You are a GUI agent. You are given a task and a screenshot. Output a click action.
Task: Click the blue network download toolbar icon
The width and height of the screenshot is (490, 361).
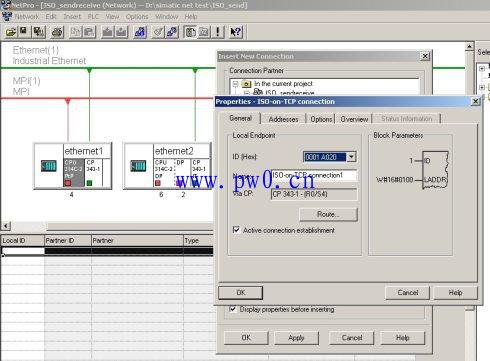[x=140, y=32]
